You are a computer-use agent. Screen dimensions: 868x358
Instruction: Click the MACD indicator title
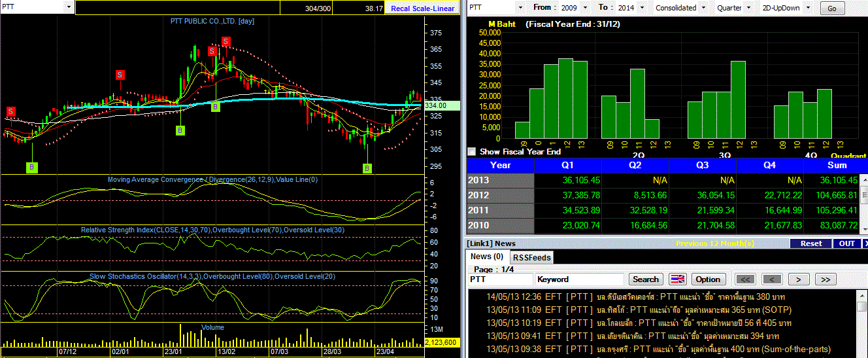coord(212,179)
